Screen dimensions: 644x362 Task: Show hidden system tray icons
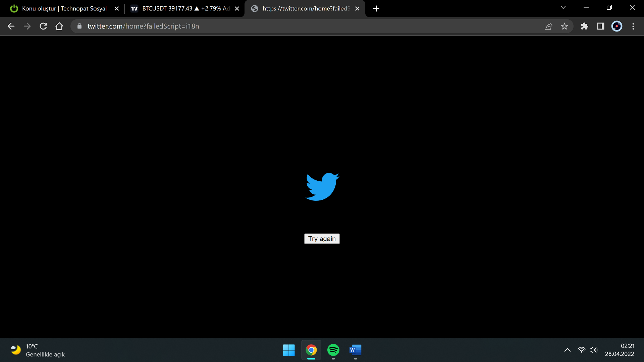(x=568, y=350)
